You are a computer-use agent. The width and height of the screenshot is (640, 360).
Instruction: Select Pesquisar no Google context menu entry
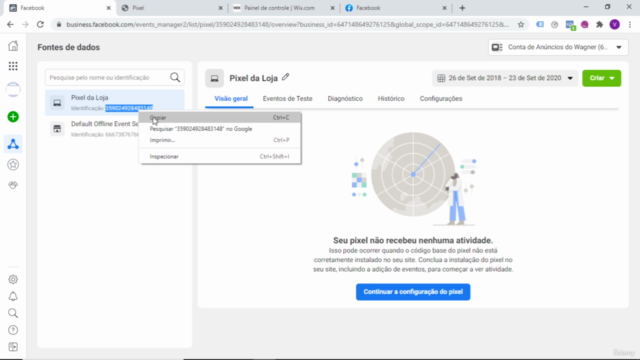pos(220,129)
